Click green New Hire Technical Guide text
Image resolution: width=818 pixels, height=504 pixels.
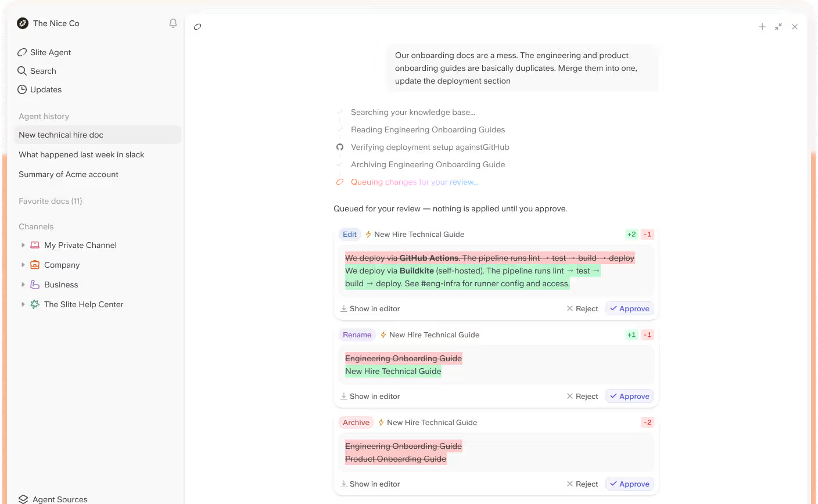click(x=393, y=371)
